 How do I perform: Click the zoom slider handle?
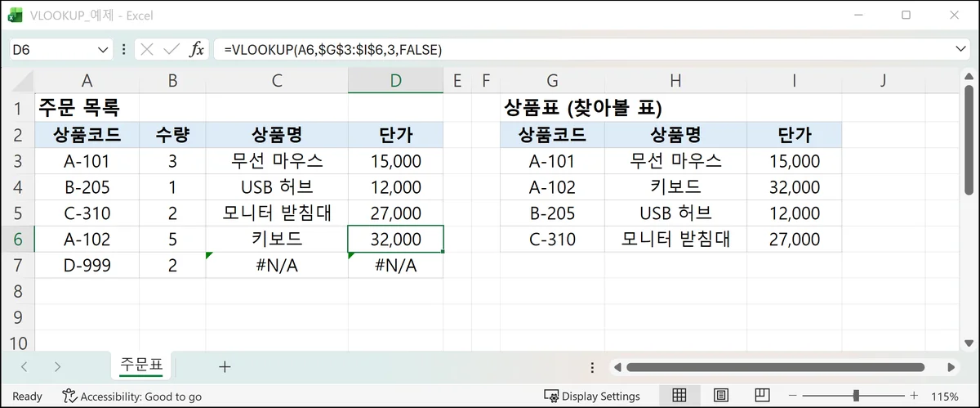(856, 396)
